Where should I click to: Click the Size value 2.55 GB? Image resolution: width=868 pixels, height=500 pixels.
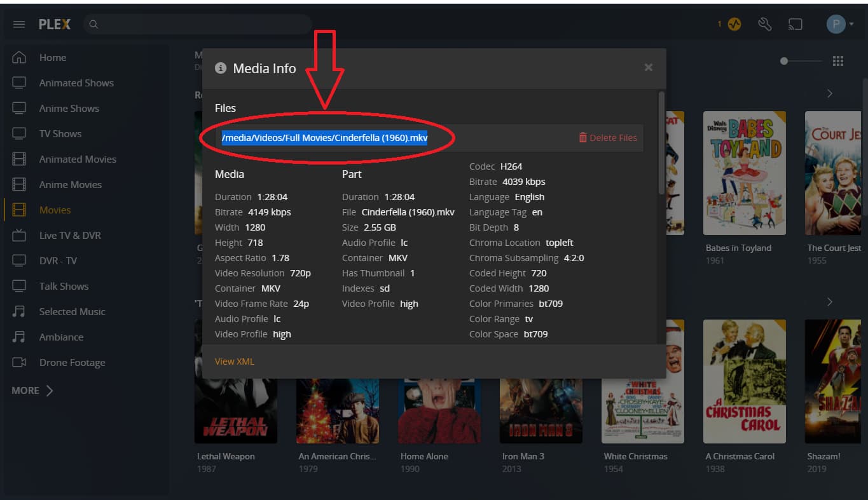380,227
